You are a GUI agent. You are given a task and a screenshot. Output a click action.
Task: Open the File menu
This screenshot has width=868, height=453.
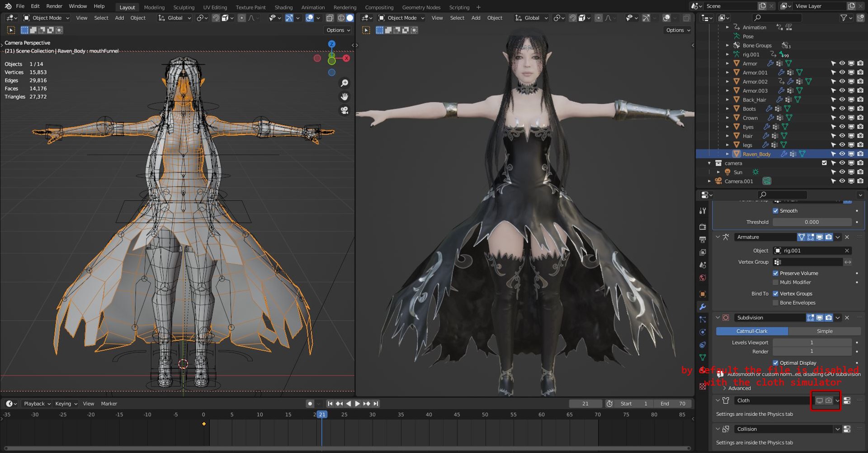20,6
